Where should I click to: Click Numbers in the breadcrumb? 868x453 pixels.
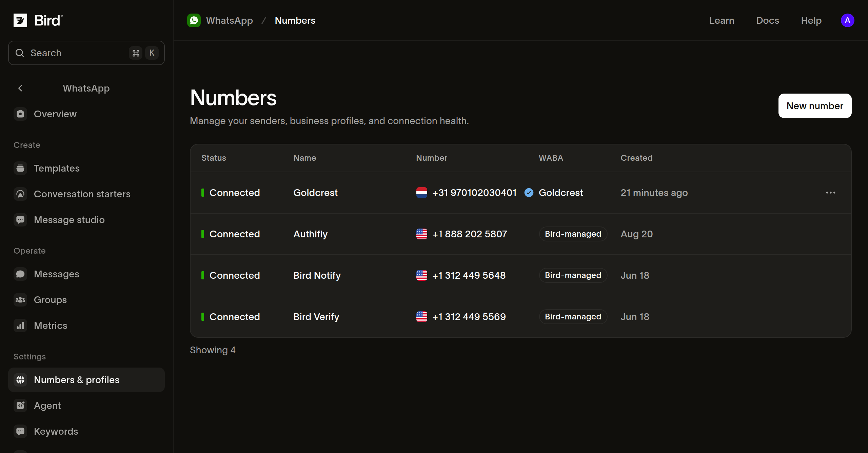pos(295,20)
